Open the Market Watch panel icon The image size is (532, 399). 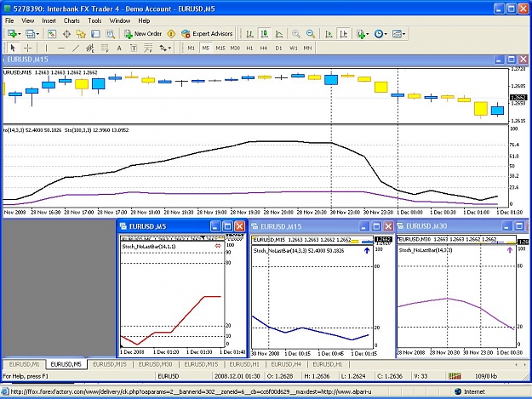52,34
